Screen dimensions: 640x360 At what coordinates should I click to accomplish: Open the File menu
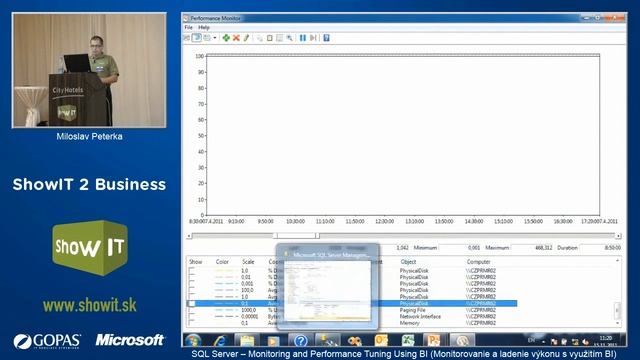click(189, 27)
